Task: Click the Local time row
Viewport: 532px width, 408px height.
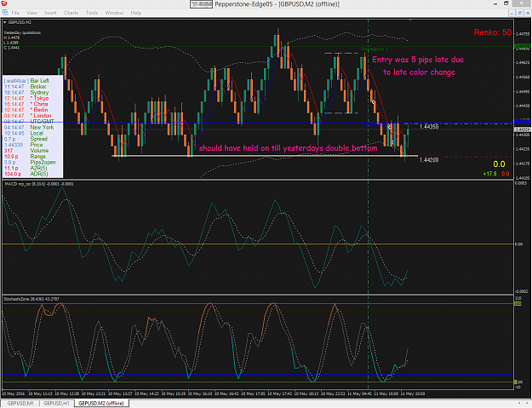Action: click(24, 133)
